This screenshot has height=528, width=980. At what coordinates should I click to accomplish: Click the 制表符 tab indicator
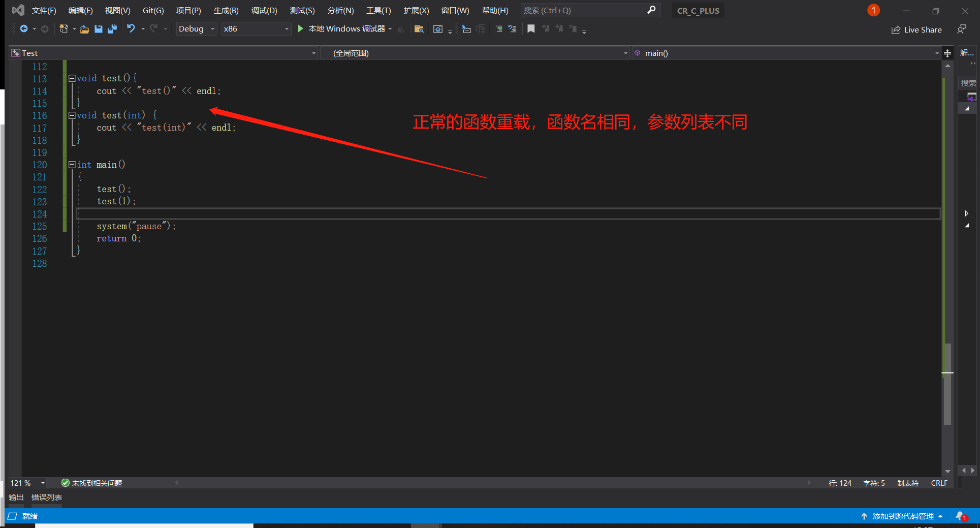(x=907, y=483)
